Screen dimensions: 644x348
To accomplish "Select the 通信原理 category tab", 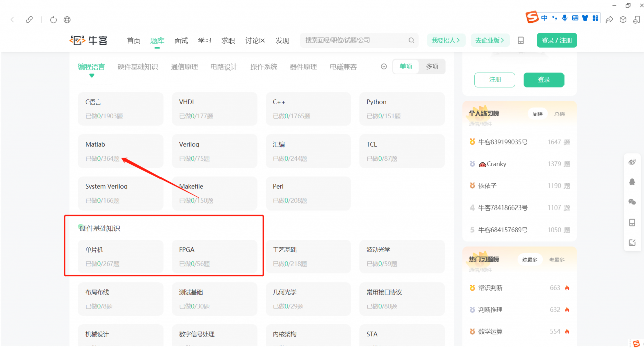I will pyautogui.click(x=184, y=67).
